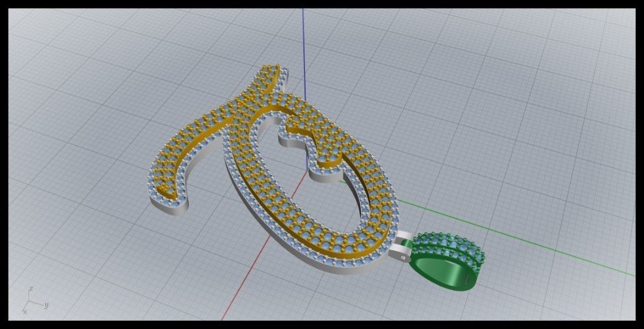Click the silver hinge connector near the bail
Screen dimensions: 644x329
pos(401,246)
